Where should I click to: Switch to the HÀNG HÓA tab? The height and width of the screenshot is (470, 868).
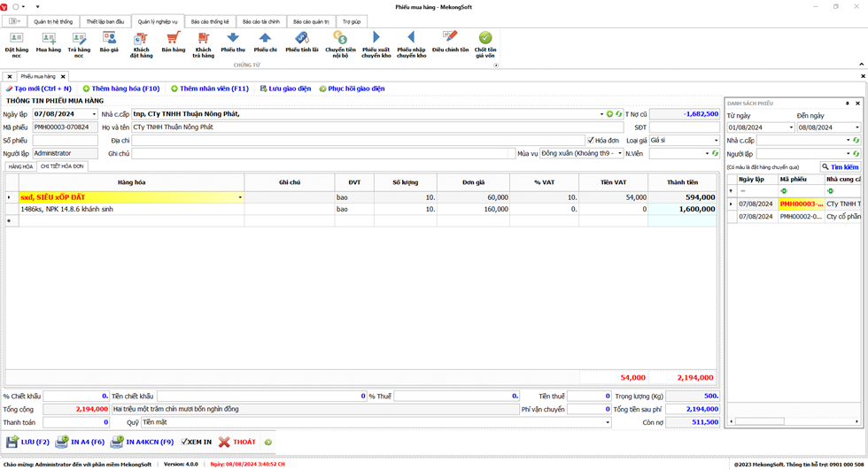coord(20,166)
